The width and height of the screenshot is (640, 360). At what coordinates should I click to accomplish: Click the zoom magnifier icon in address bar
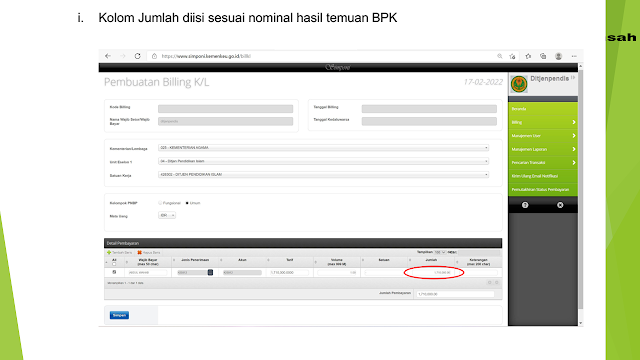500,56
